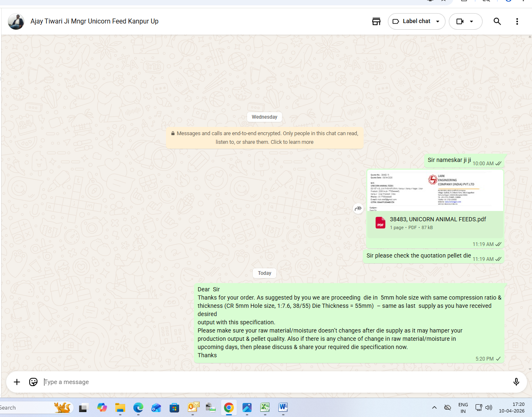The width and height of the screenshot is (532, 417).
Task: Click the search magnifier in chat header
Action: click(497, 21)
